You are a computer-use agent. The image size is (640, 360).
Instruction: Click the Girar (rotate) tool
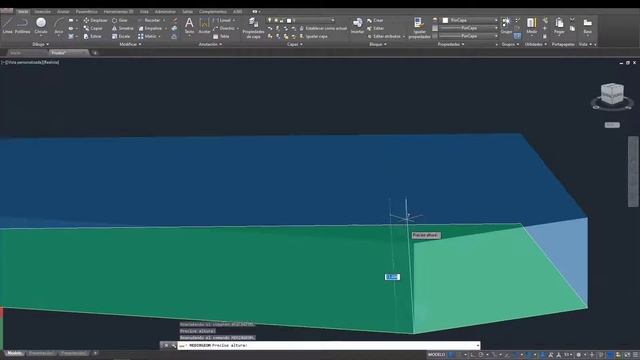coord(120,20)
